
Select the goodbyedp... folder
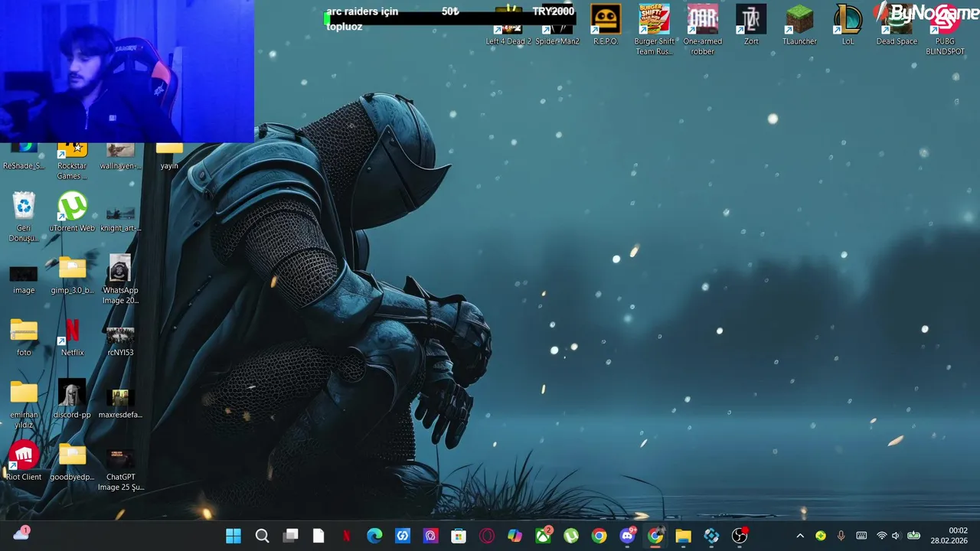click(72, 461)
